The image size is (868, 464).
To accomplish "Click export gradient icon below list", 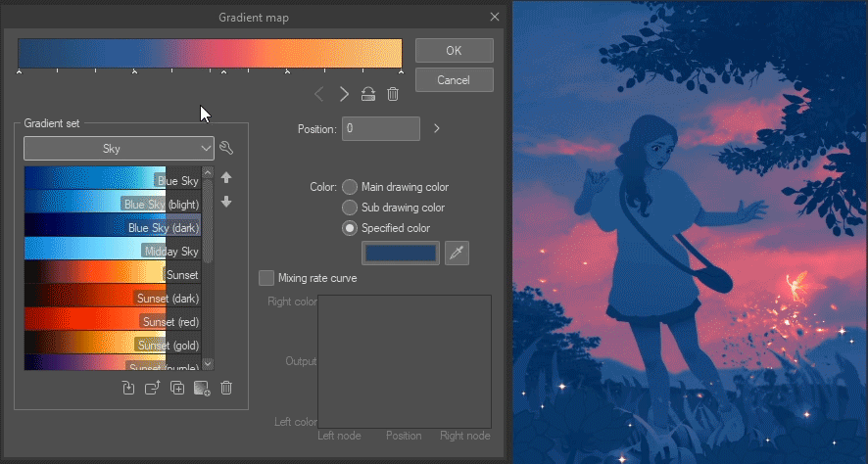I will pos(152,388).
